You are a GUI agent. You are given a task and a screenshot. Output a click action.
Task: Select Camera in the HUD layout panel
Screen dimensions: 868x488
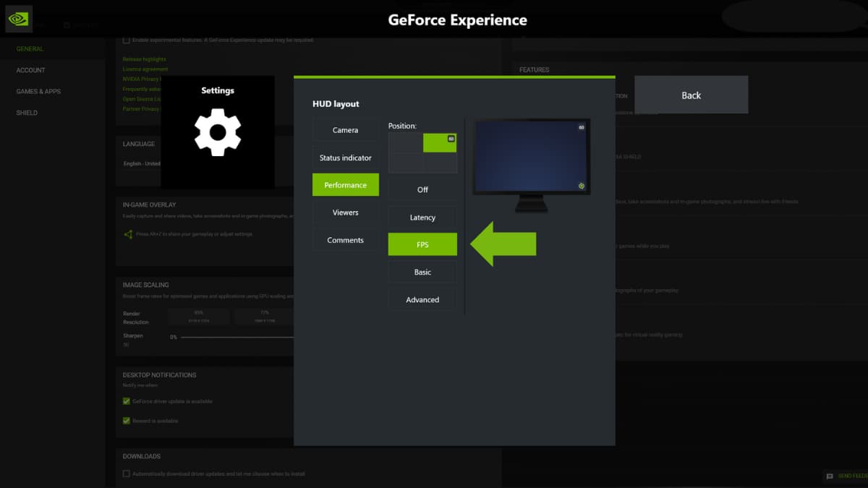click(345, 129)
